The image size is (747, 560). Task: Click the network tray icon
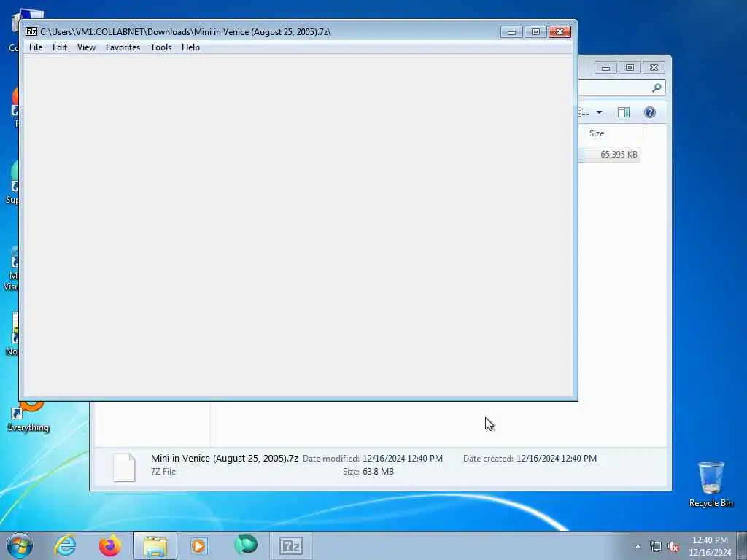pyautogui.click(x=656, y=547)
